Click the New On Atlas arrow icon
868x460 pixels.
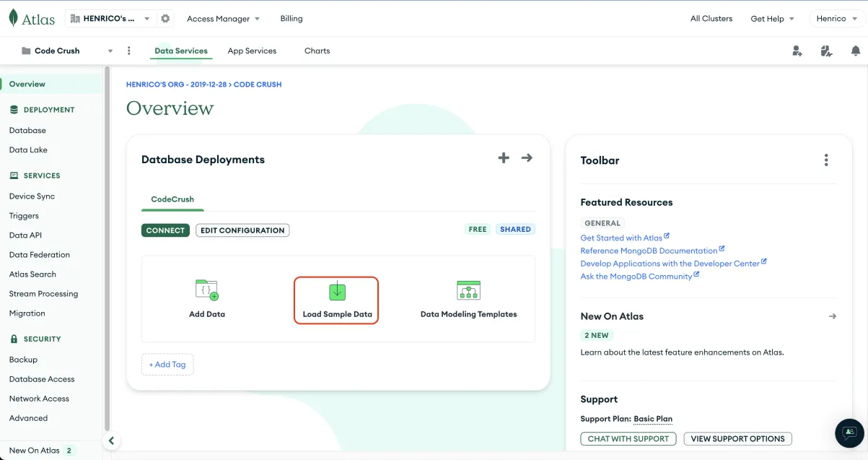(833, 316)
